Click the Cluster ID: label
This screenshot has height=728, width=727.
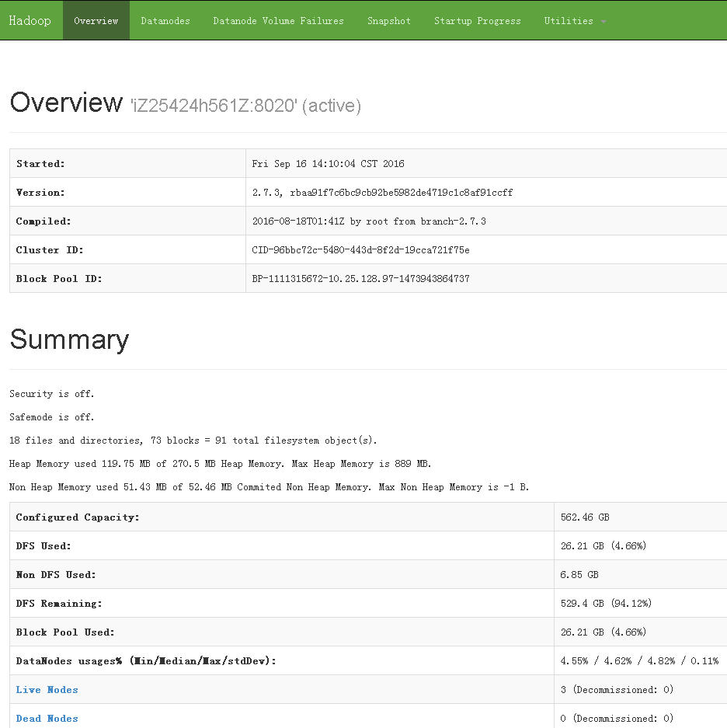pyautogui.click(x=50, y=249)
